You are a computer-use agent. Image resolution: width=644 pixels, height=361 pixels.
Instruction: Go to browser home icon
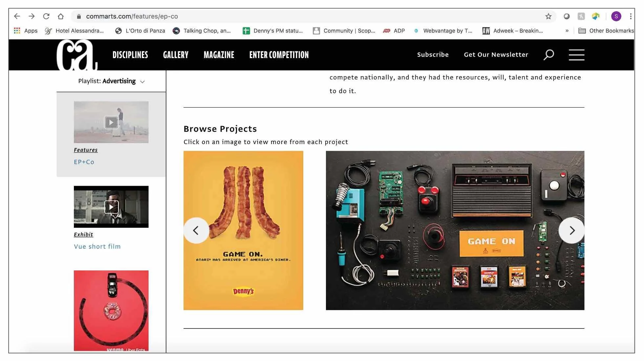click(61, 16)
